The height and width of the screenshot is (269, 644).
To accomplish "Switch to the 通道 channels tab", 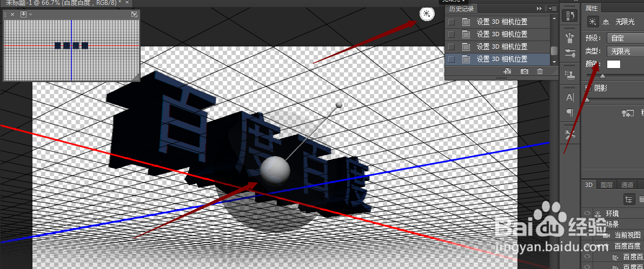I will click(x=627, y=185).
